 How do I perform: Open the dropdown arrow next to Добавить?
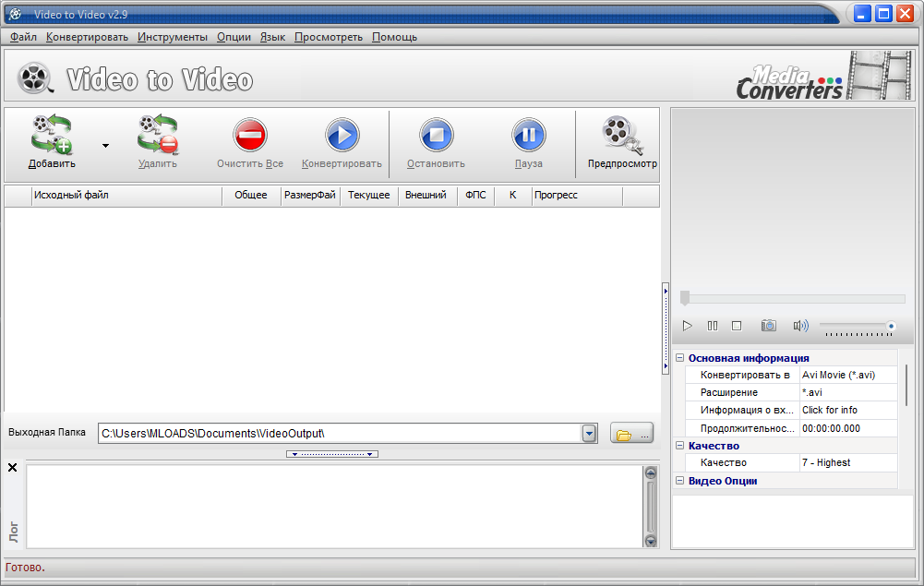[x=105, y=146]
